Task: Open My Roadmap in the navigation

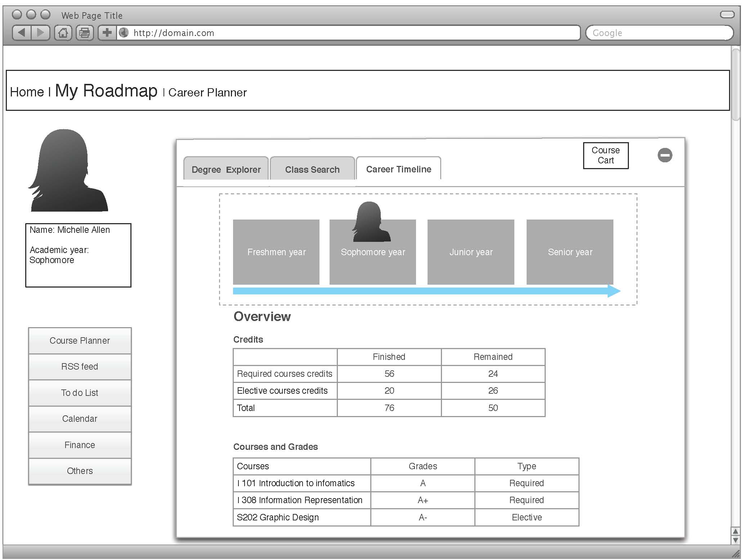Action: pyautogui.click(x=106, y=90)
